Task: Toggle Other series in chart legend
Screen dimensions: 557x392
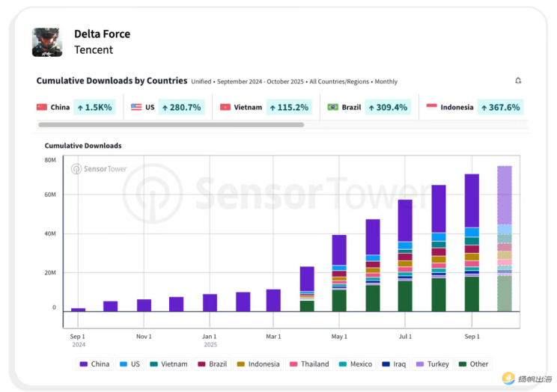Action: [x=473, y=364]
